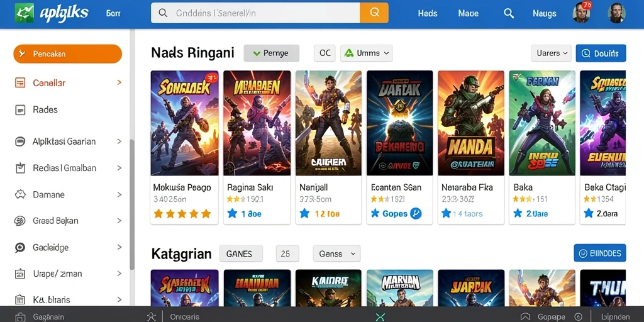Click the sidebar vertical scrollbar
This screenshot has width=644, height=322.
click(132, 204)
